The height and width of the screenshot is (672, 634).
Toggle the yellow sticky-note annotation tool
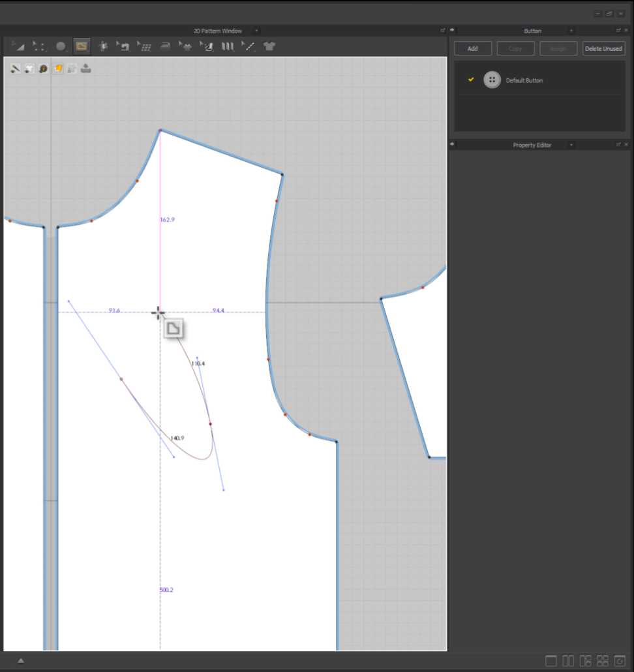(57, 69)
